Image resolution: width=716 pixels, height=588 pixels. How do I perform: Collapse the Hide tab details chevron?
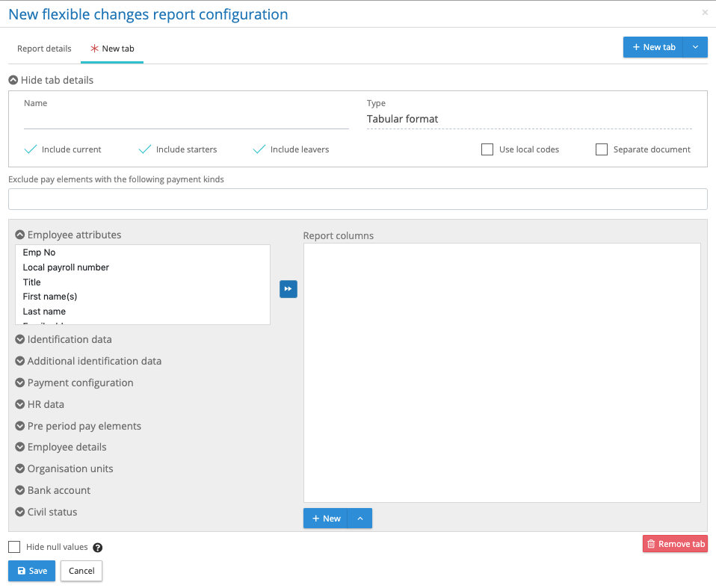13,80
